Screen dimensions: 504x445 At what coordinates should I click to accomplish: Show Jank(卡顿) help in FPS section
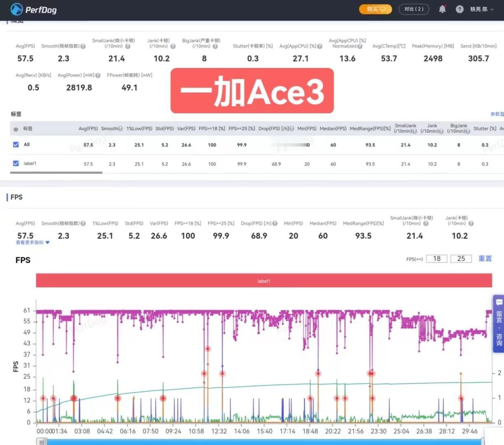(x=471, y=223)
